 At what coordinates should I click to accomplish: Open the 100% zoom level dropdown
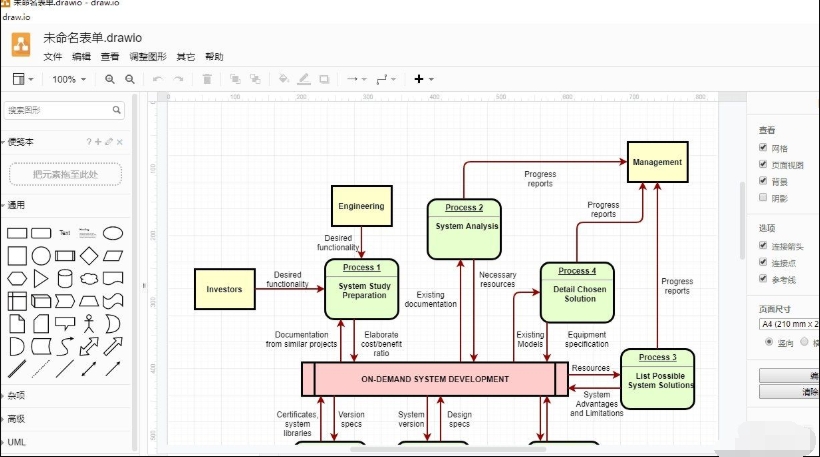[x=69, y=79]
